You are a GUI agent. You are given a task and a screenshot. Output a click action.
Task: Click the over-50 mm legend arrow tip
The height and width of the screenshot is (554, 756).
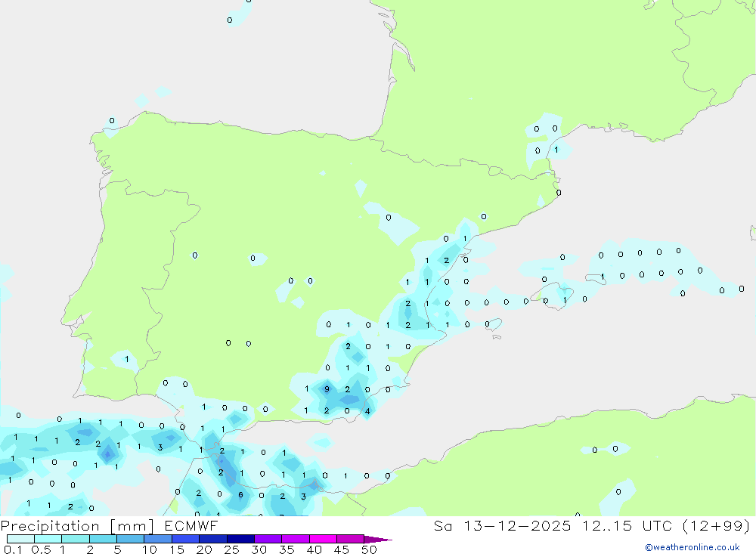click(x=379, y=540)
